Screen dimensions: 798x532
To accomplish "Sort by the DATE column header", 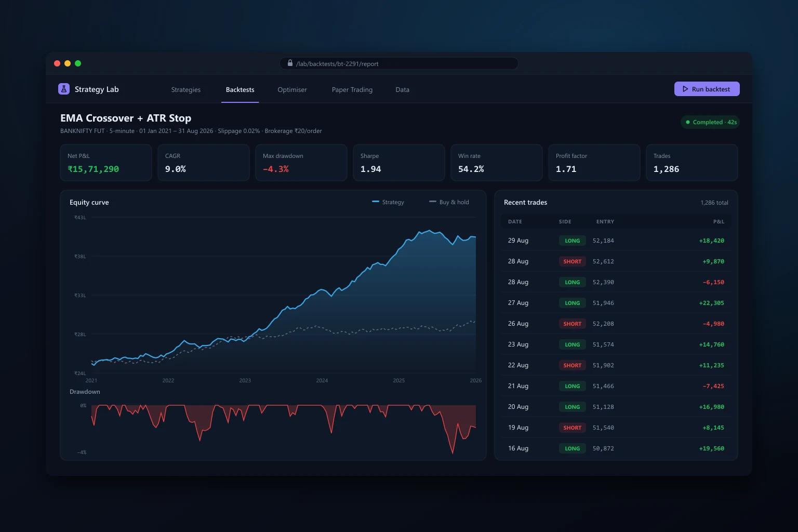I will (515, 221).
